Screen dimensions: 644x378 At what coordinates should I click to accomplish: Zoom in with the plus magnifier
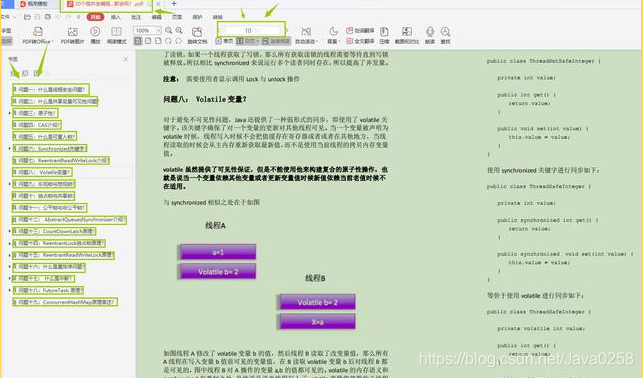pos(179,30)
